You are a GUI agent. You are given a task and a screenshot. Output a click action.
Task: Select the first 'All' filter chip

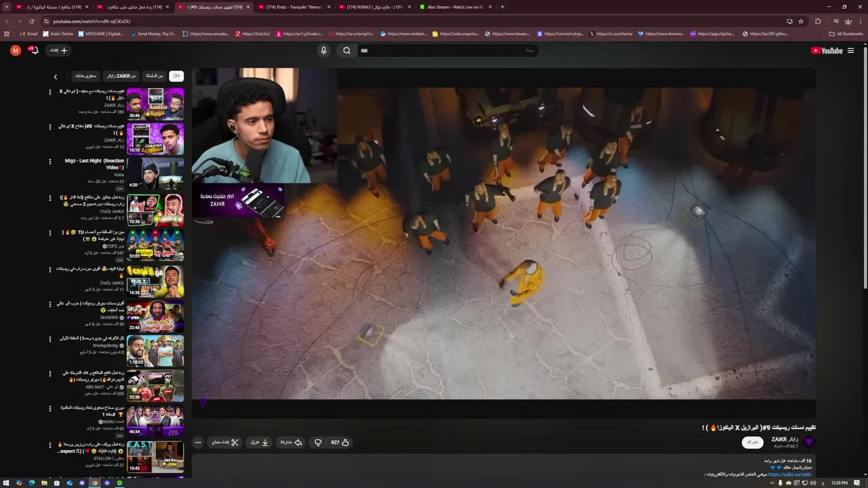(176, 76)
